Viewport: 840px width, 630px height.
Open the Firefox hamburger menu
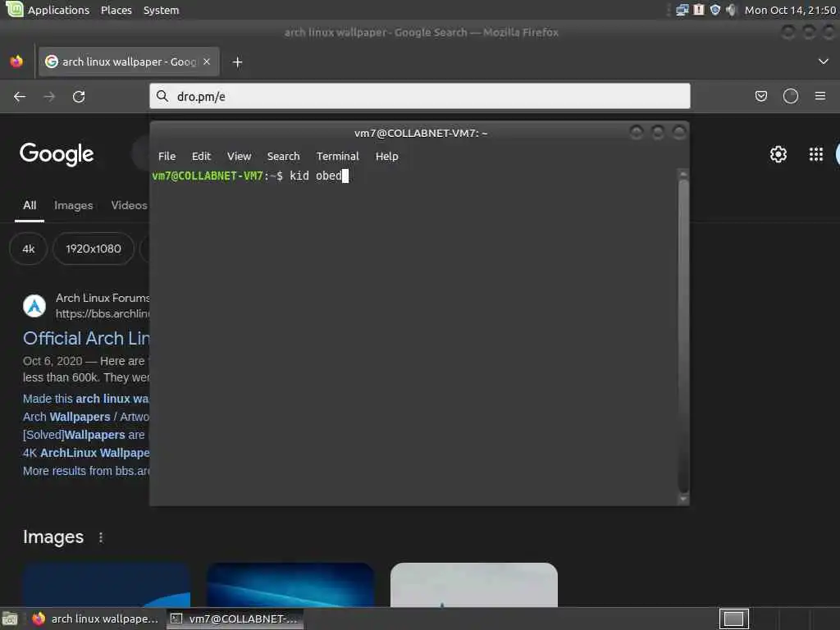[819, 96]
